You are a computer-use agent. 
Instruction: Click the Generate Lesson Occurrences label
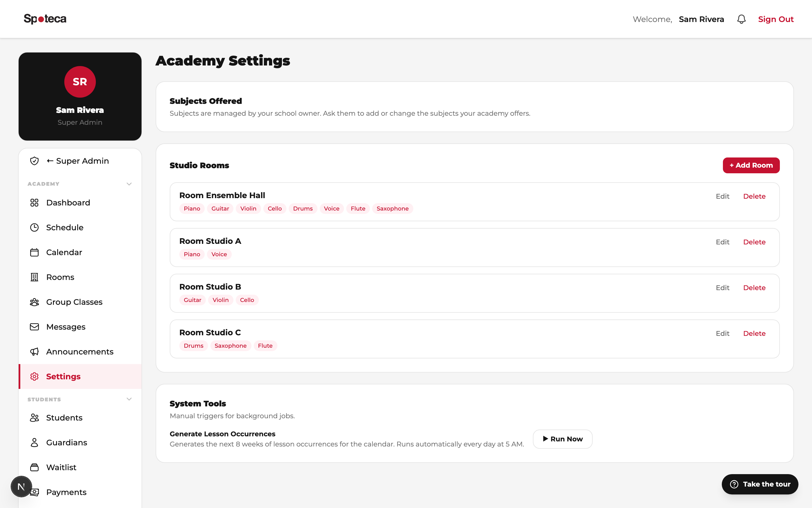click(x=222, y=434)
